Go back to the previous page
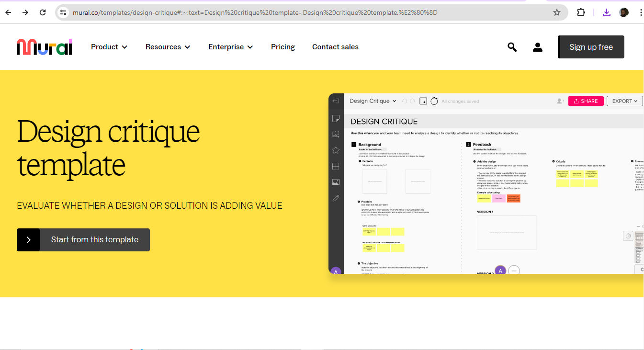The width and height of the screenshot is (644, 350). [8, 12]
